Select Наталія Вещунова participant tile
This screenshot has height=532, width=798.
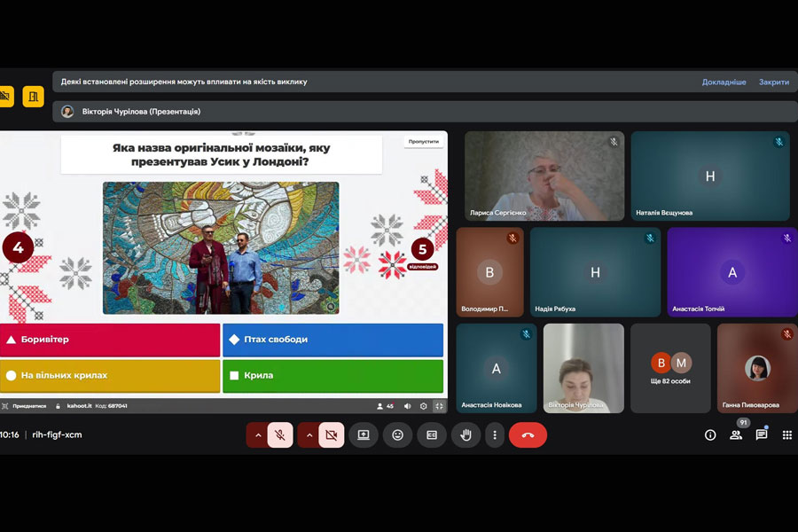click(710, 176)
